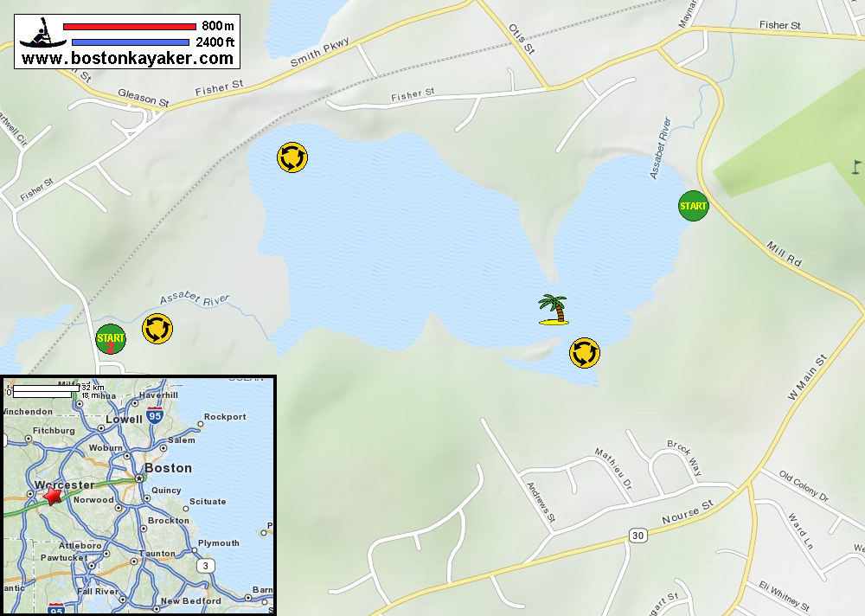Click the Smith Pkwy street label

tap(320, 53)
